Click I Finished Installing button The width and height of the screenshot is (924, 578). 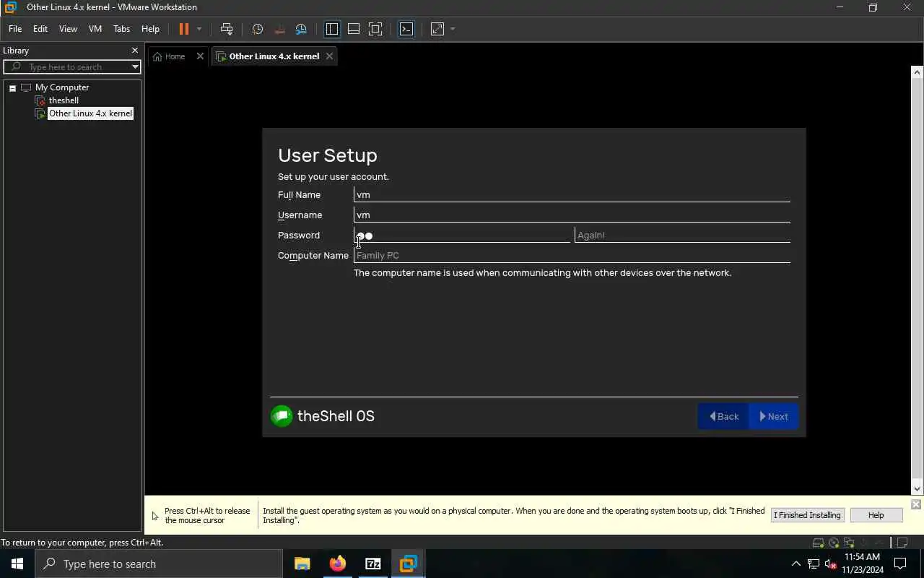click(x=807, y=515)
